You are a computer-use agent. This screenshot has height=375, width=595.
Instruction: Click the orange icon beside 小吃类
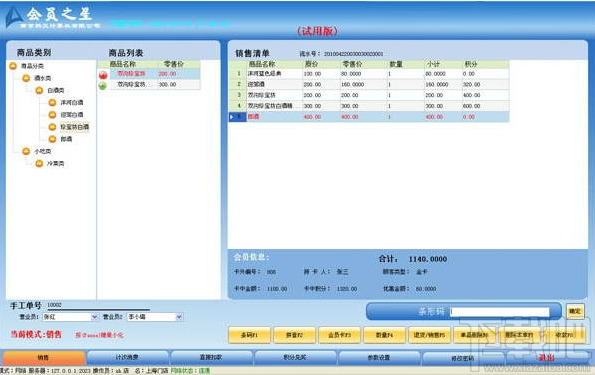pos(26,151)
